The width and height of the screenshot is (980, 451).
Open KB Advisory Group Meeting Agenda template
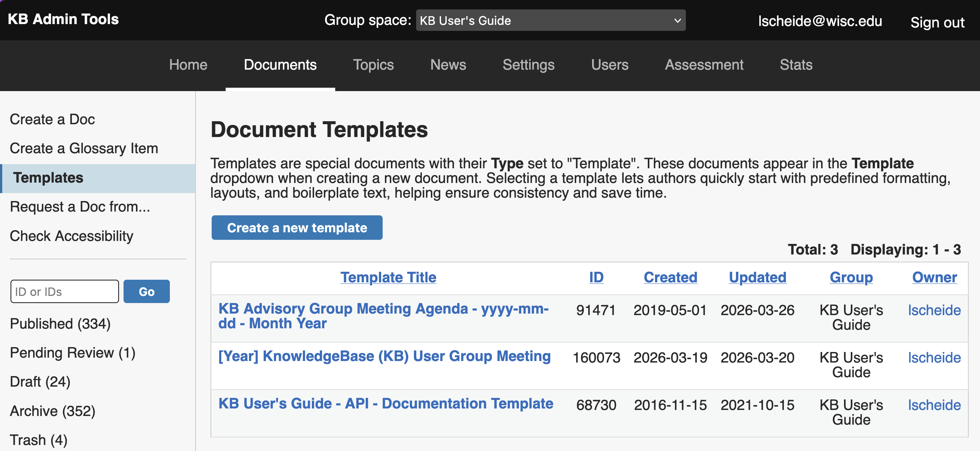383,316
